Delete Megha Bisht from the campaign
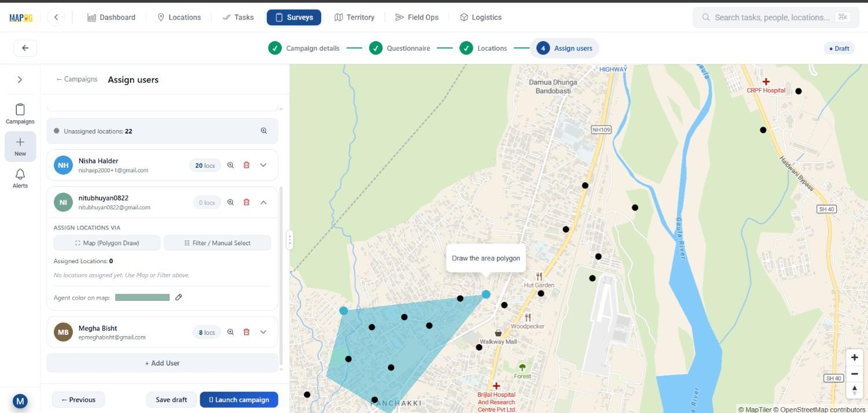Viewport: 868px width, 413px height. pos(247,332)
